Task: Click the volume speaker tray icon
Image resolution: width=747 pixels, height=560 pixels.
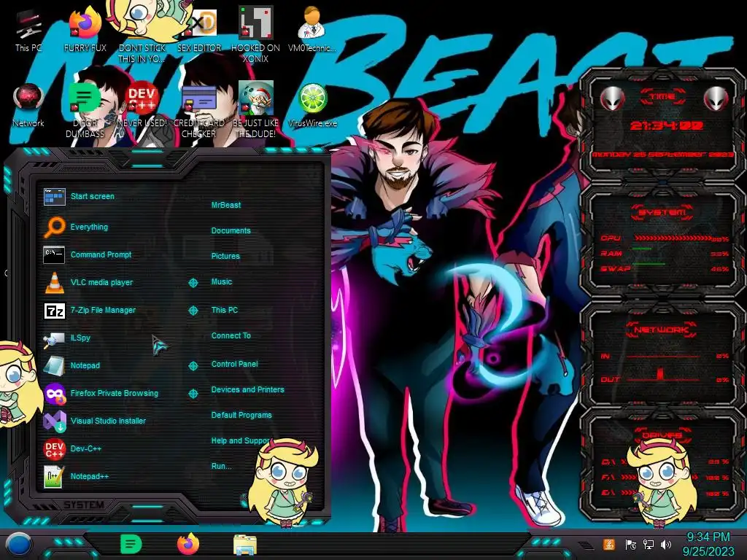Action: 666,545
